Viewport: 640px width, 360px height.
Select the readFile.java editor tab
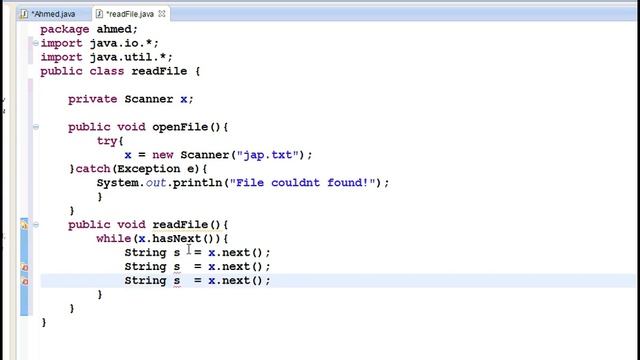130,14
